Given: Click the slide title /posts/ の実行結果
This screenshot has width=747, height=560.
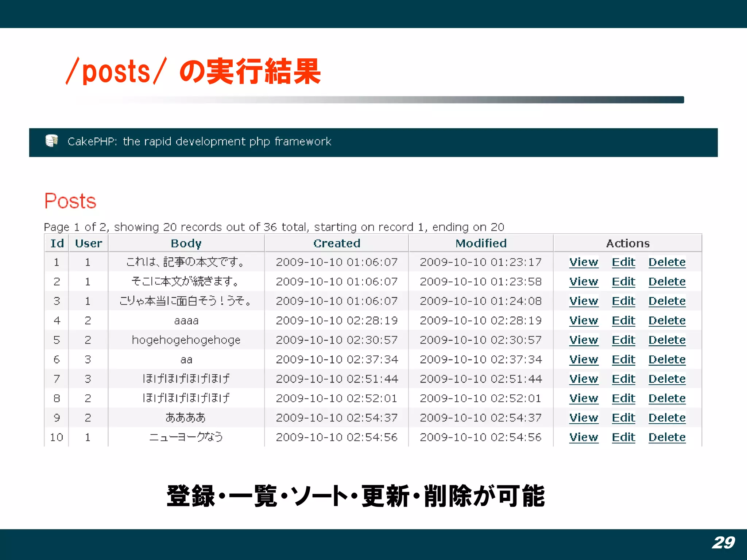Looking at the screenshot, I should click(193, 71).
